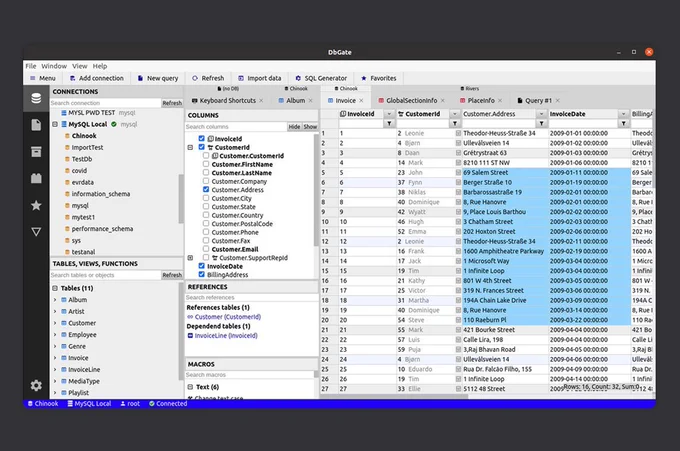Open the settings gear icon
Viewport: 680px width, 451px height.
(36, 385)
